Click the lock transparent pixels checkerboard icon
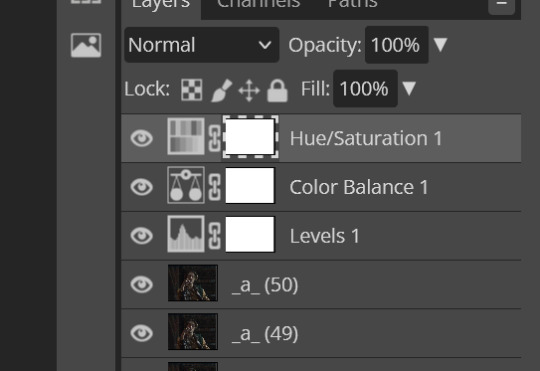The image size is (540, 371). pyautogui.click(x=192, y=90)
